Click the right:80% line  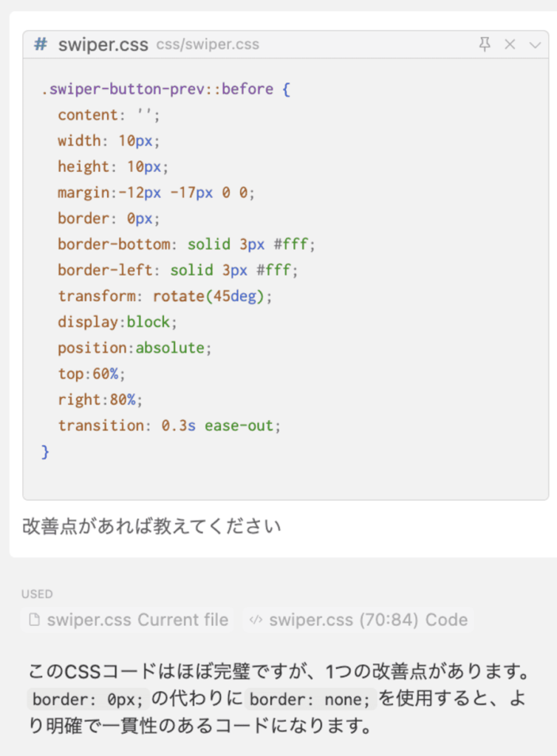pyautogui.click(x=100, y=399)
